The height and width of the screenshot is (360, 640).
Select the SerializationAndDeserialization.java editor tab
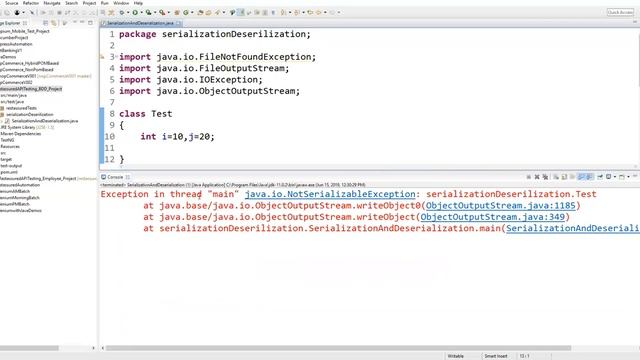(140, 23)
